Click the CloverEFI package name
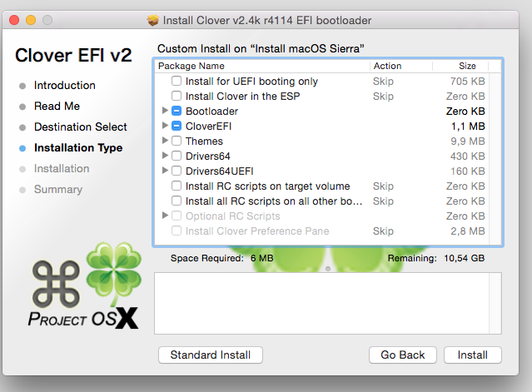The image size is (532, 392). [x=208, y=127]
